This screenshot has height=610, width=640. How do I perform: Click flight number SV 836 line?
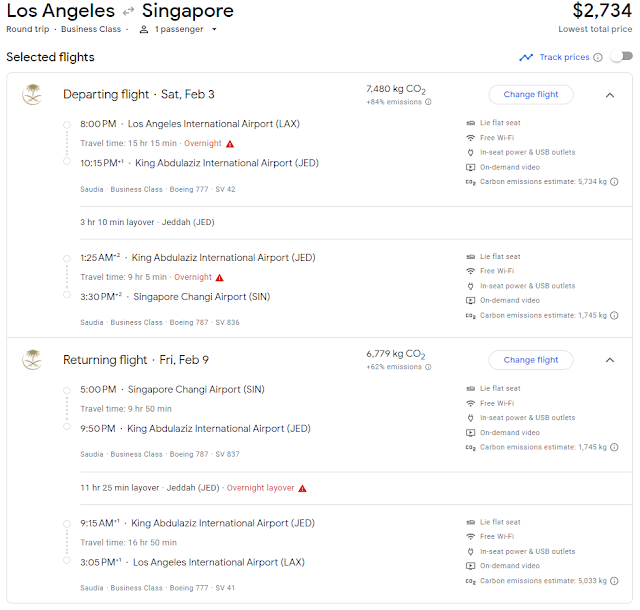click(x=160, y=323)
